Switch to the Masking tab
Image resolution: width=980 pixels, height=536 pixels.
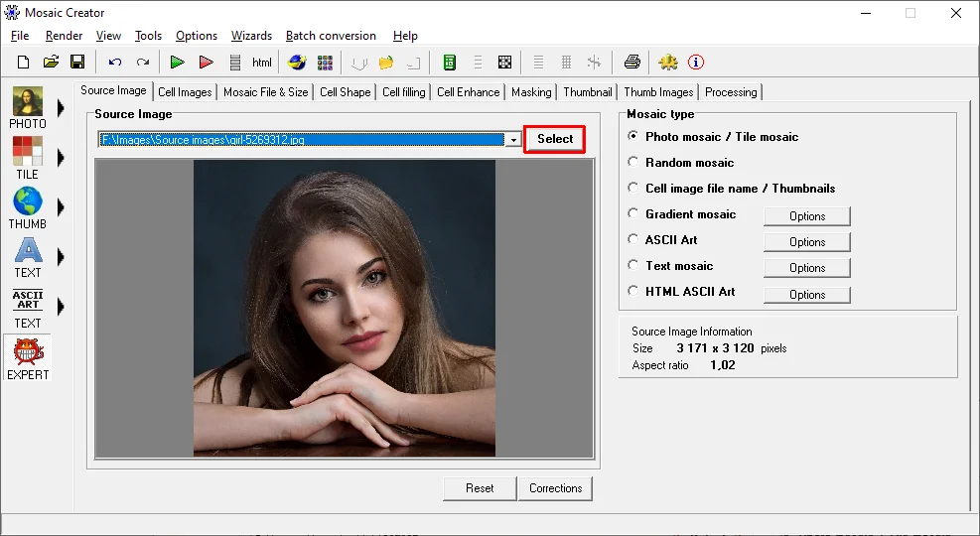coord(531,92)
